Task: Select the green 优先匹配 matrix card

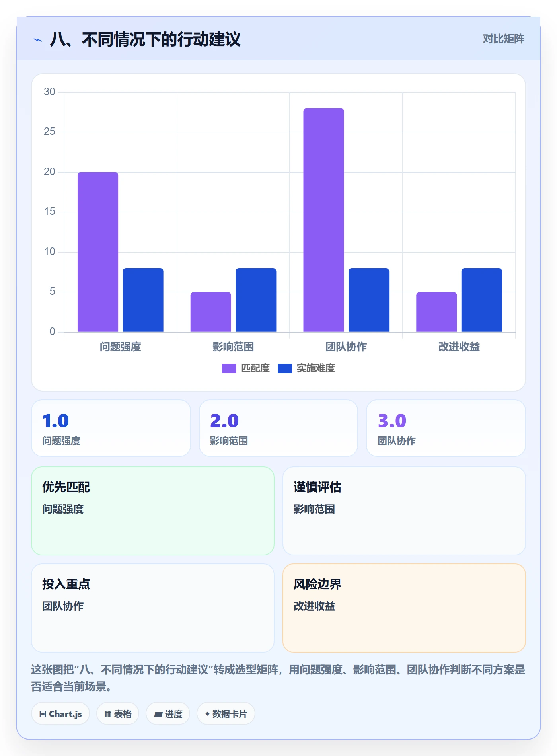Action: [x=153, y=511]
